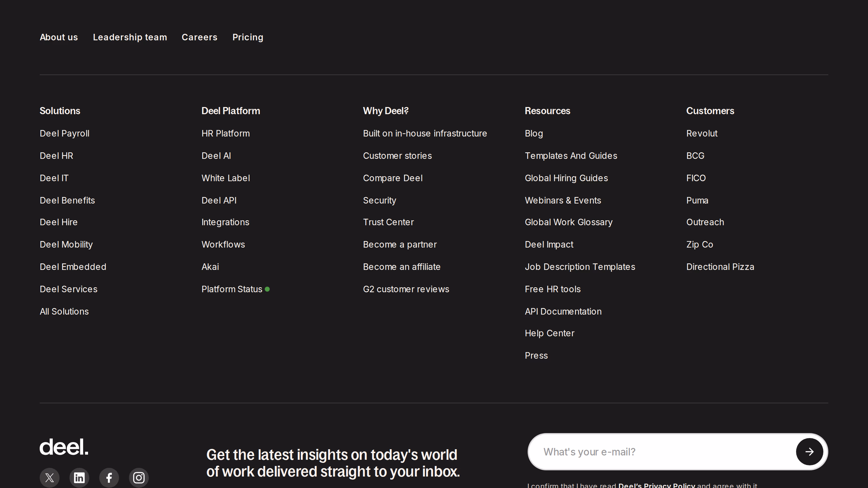Screen dimensions: 868x488
Task: Visit the Security page
Action: click(x=379, y=200)
